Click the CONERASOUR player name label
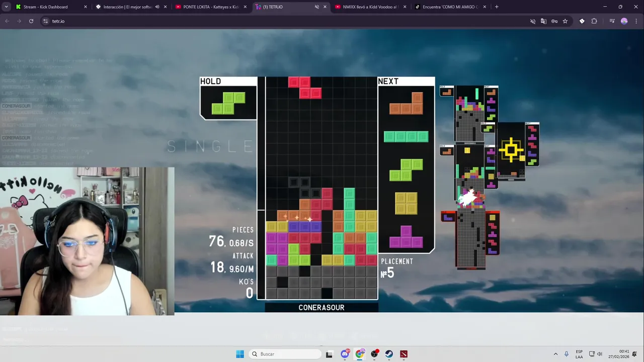 (321, 307)
